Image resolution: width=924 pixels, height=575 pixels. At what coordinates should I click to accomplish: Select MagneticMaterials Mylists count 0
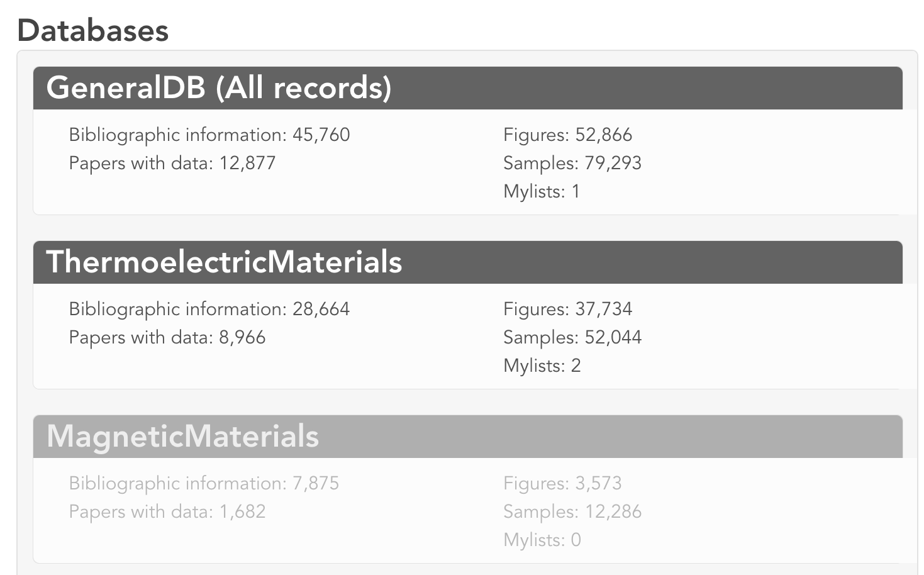click(542, 540)
